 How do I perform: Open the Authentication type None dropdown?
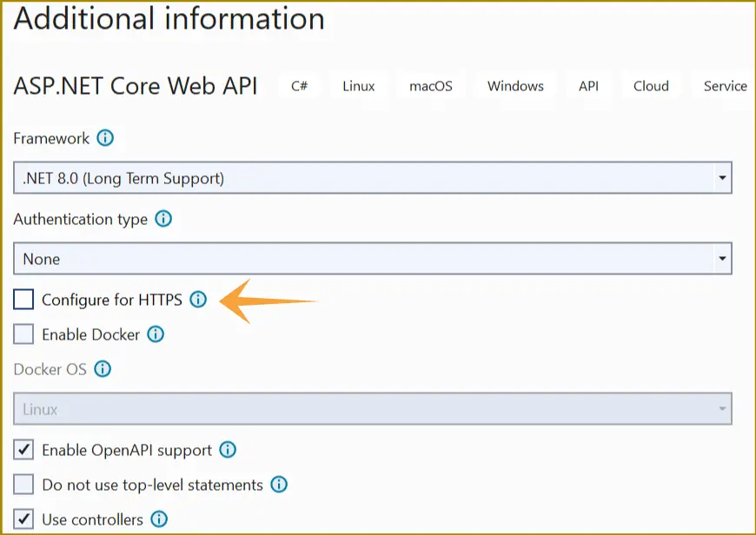[x=373, y=258]
